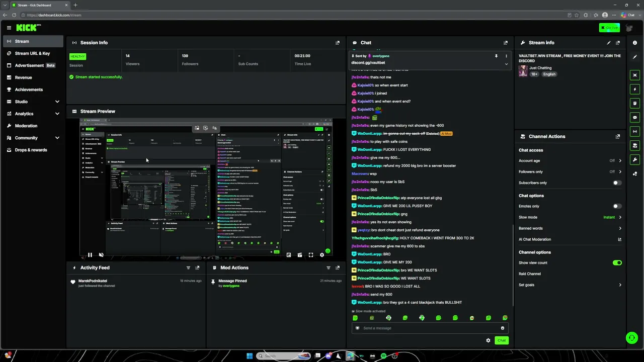Click the overlygone name under Message Pinned

pos(231,286)
